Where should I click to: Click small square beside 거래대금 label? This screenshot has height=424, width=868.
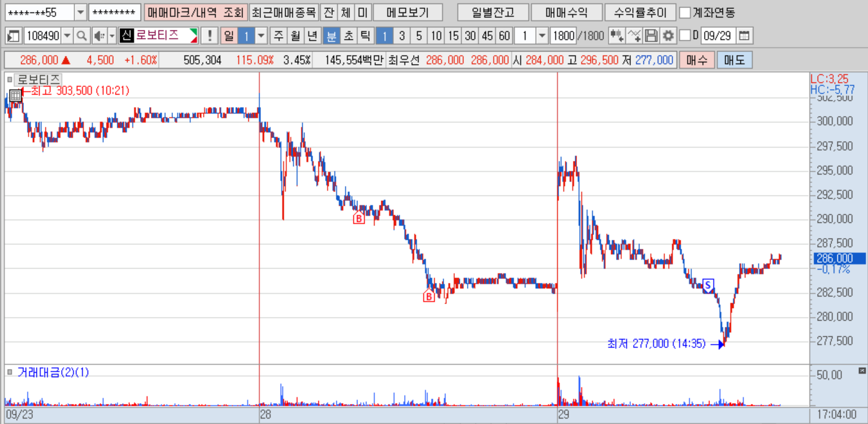click(10, 372)
